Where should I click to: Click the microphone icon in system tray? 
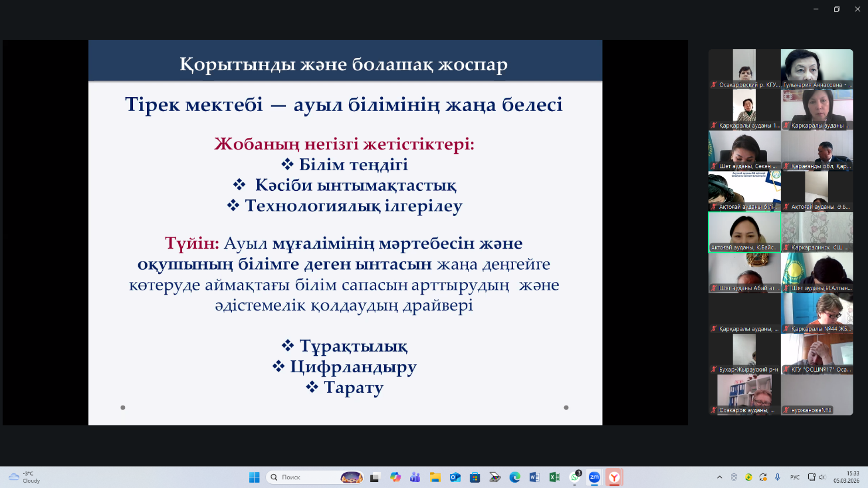777,477
